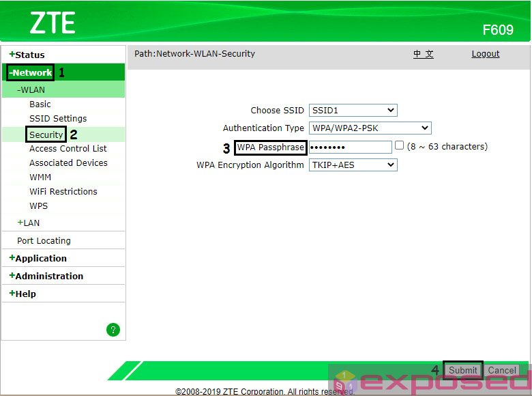Click the F609 model label
The width and height of the screenshot is (532, 396).
[x=498, y=30]
